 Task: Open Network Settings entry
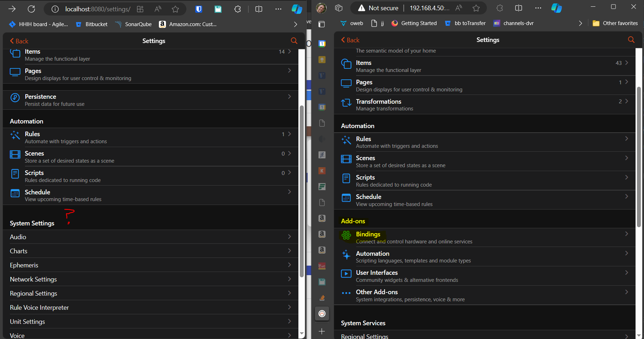coord(151,279)
